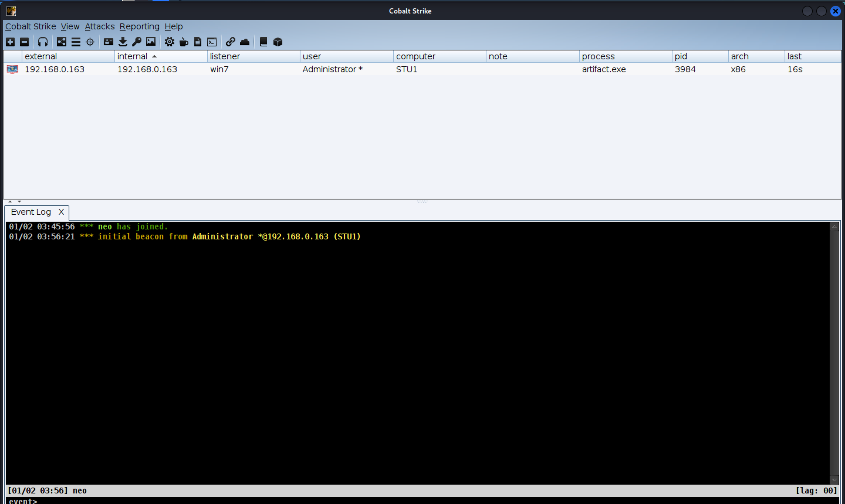Close the Event Log tab
845x504 pixels.
tap(61, 212)
